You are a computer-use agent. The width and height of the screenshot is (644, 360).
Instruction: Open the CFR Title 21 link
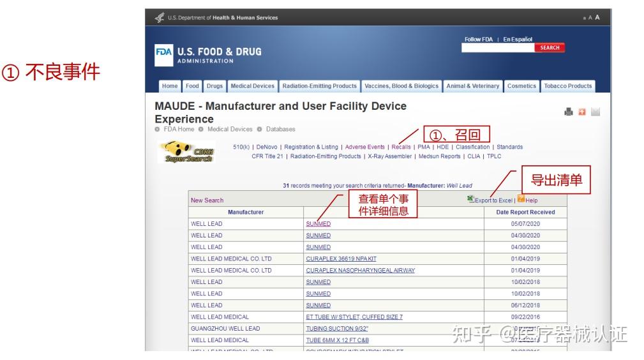[x=267, y=156]
